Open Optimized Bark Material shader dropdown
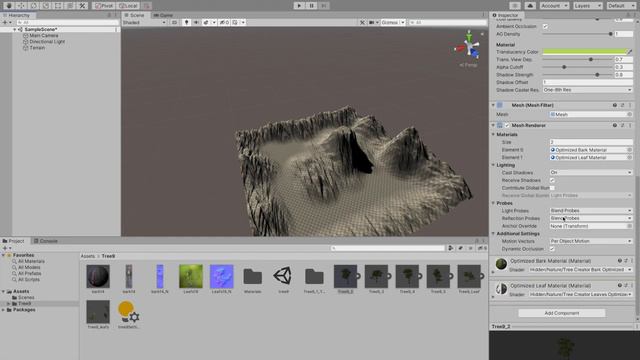 (x=580, y=270)
